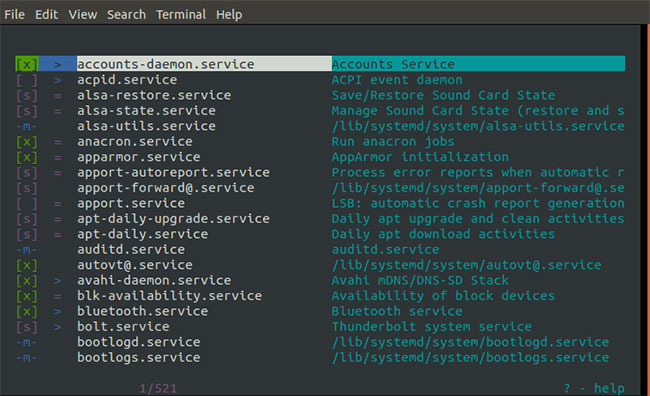Open the Terminal menu
650x396 pixels.
click(181, 15)
